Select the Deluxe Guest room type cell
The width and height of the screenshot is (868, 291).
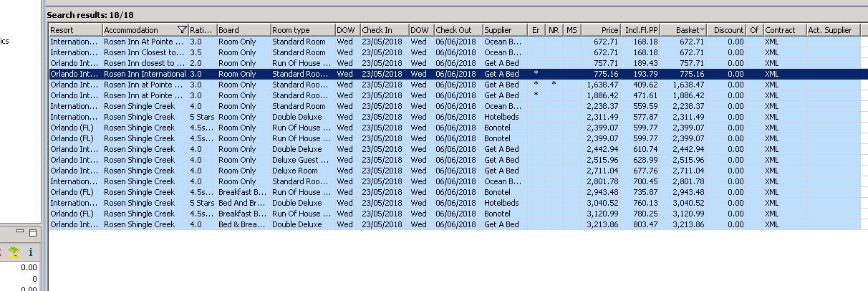pyautogui.click(x=302, y=160)
